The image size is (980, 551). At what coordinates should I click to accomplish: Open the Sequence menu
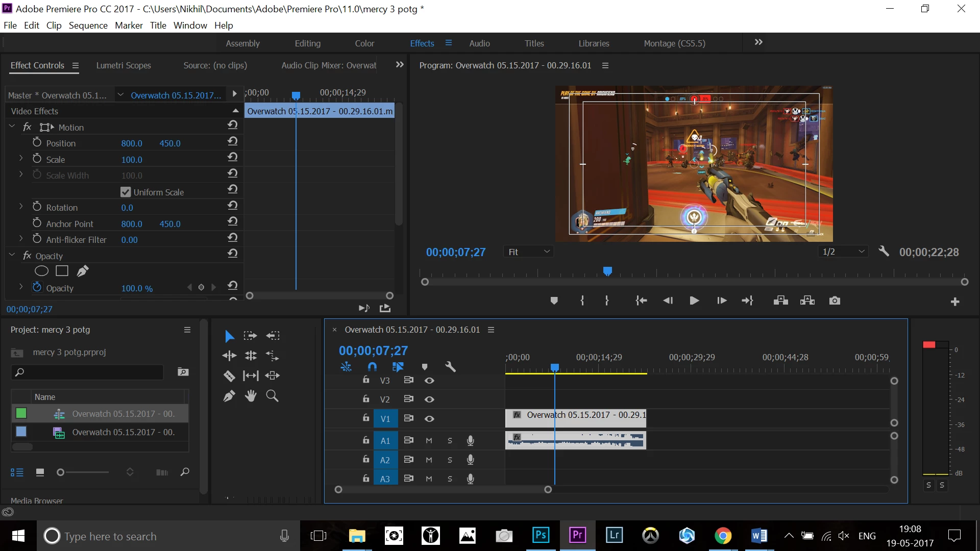(88, 26)
